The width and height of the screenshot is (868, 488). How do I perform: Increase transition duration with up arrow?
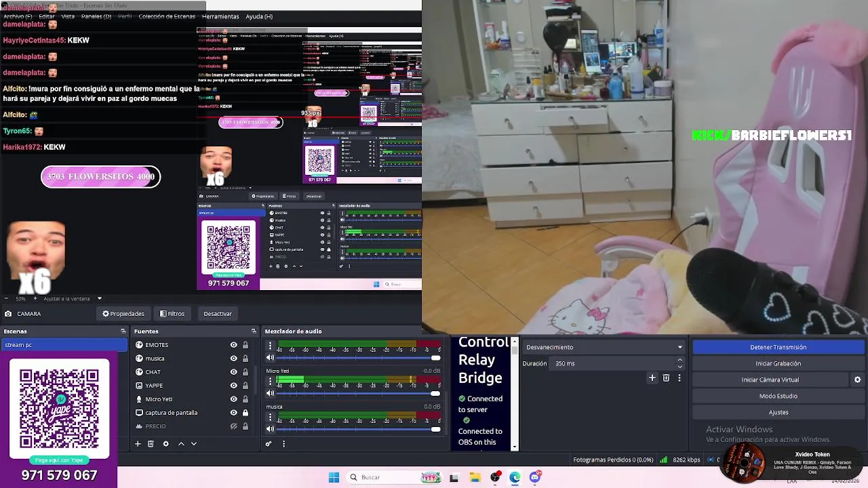(680, 361)
